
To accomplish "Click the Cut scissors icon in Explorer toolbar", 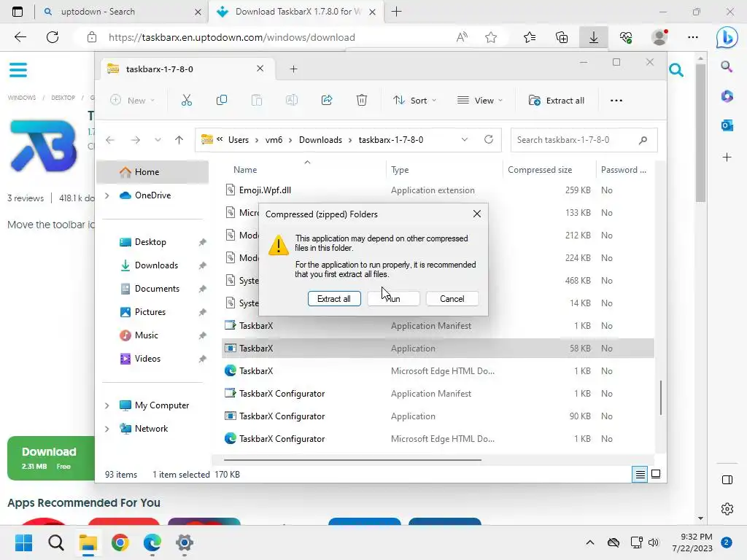I will click(186, 101).
